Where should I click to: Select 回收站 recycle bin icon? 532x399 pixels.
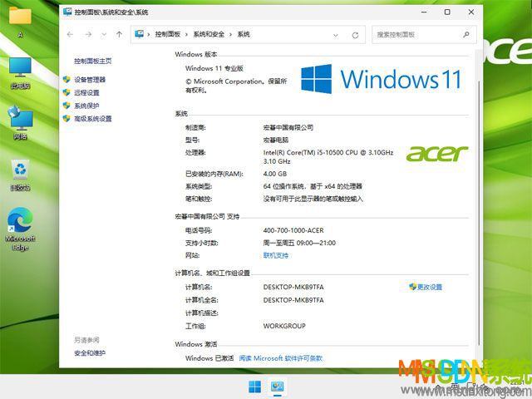pos(20,175)
